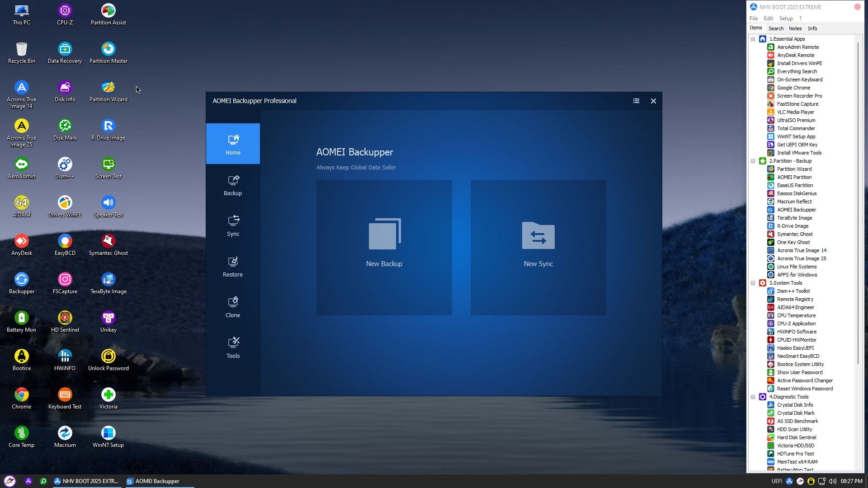Image resolution: width=868 pixels, height=488 pixels.
Task: Collapse the 2.Partition - Backup group
Action: pyautogui.click(x=753, y=161)
